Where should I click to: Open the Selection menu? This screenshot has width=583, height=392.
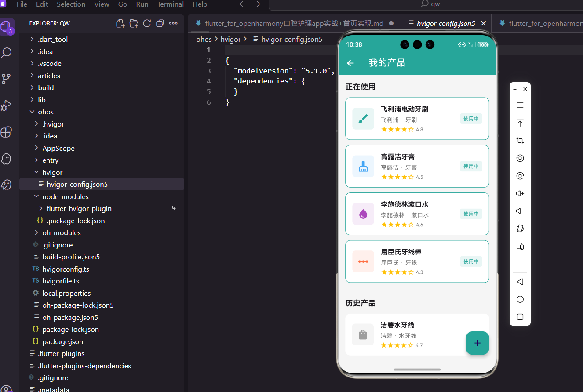click(x=71, y=4)
